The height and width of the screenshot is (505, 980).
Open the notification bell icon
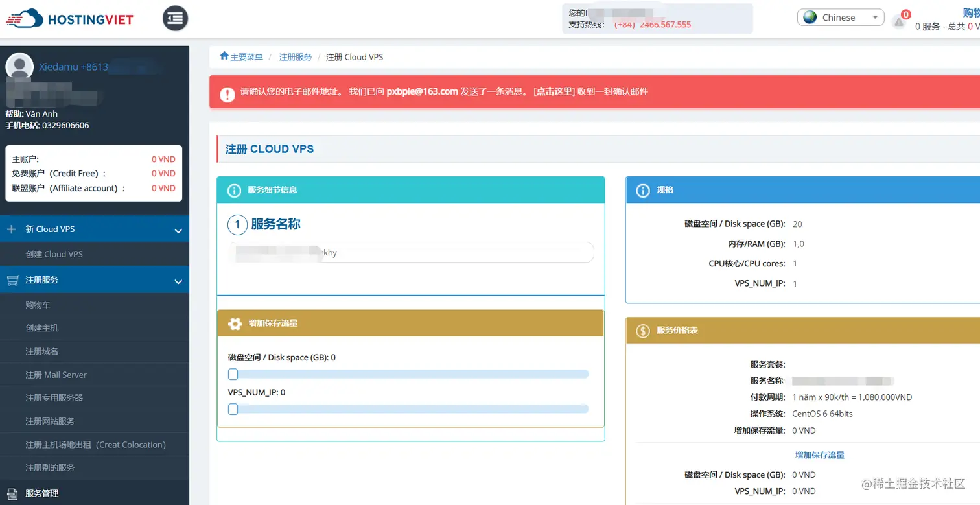pyautogui.click(x=899, y=21)
